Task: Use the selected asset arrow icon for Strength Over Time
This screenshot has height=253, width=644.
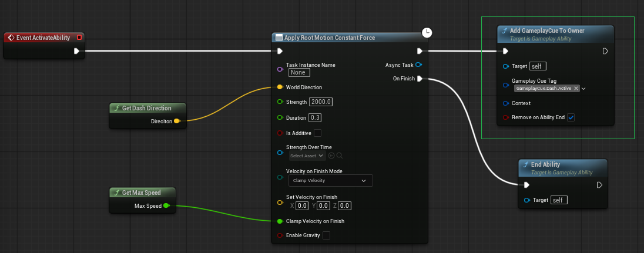Action: (x=331, y=156)
